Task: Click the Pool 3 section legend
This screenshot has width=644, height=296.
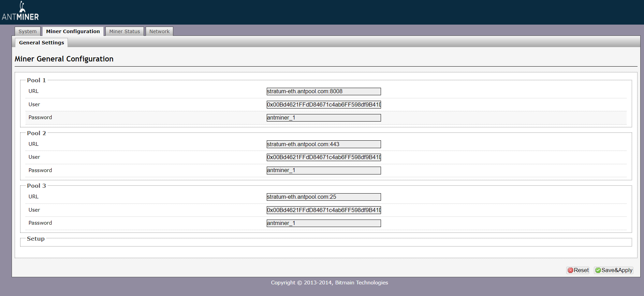Action: coord(36,186)
